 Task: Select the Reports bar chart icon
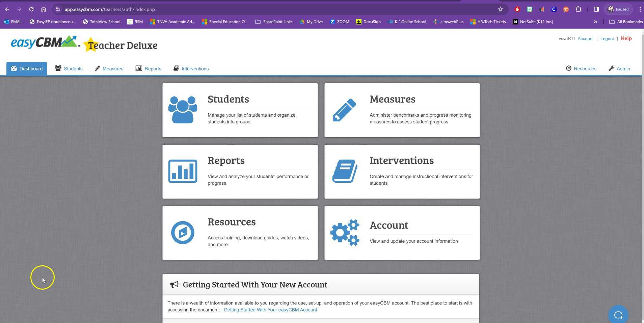[183, 171]
